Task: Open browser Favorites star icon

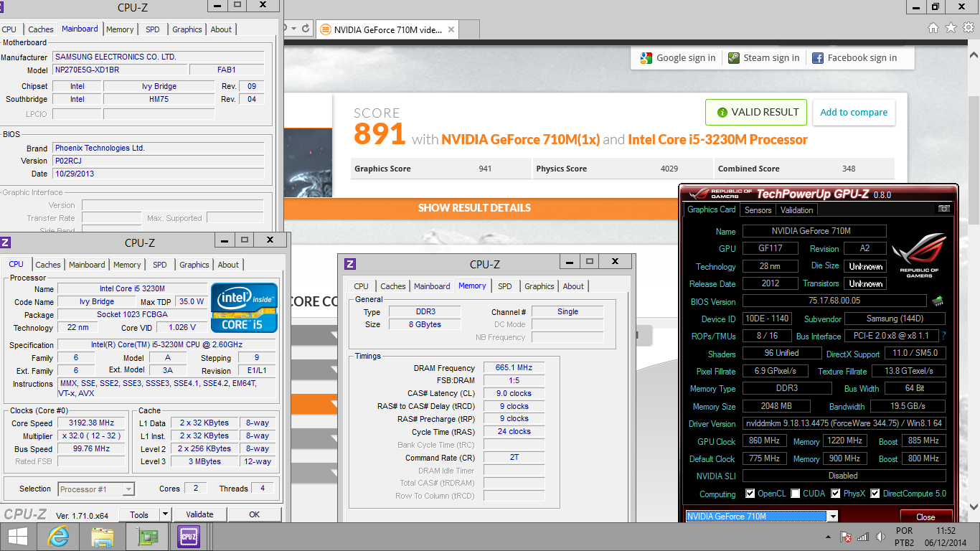Action: coord(951,28)
